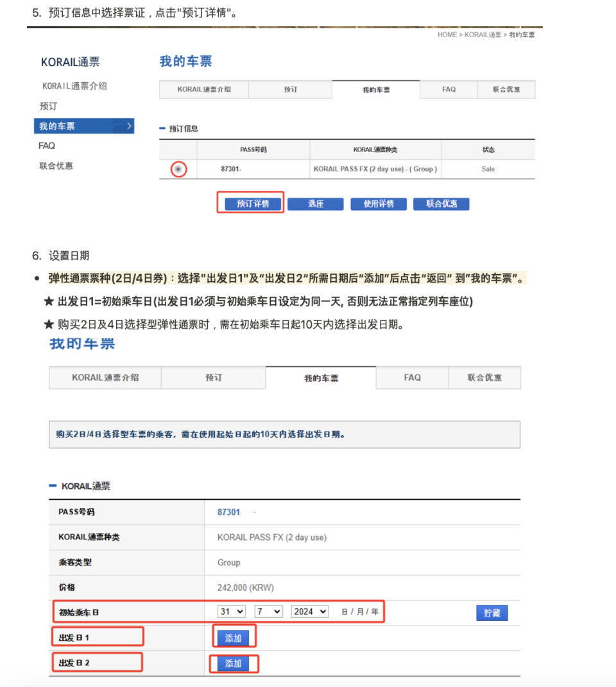Image resolution: width=616 pixels, height=687 pixels.
Task: Click the 'PASS号码' column header in 预订信息
Action: (253, 150)
